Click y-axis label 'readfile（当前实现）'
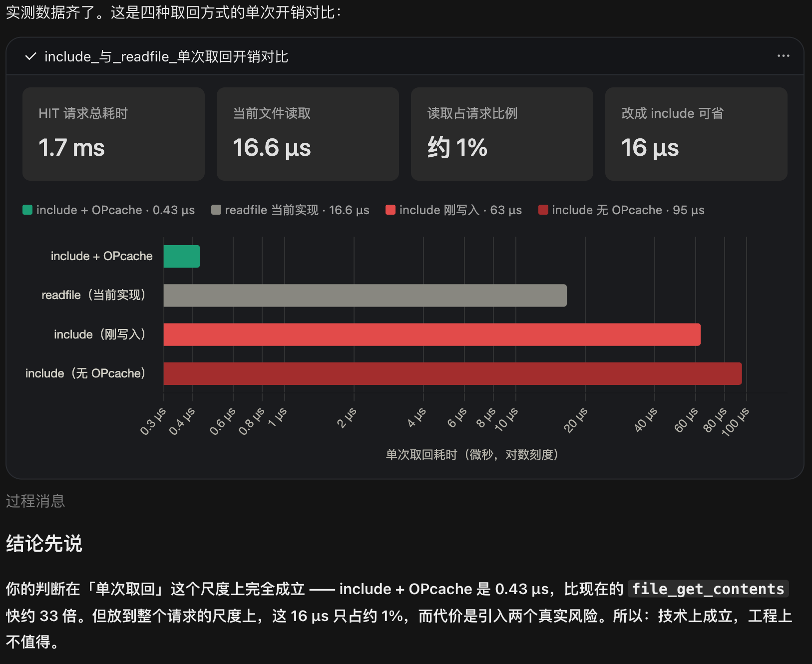 pyautogui.click(x=93, y=295)
